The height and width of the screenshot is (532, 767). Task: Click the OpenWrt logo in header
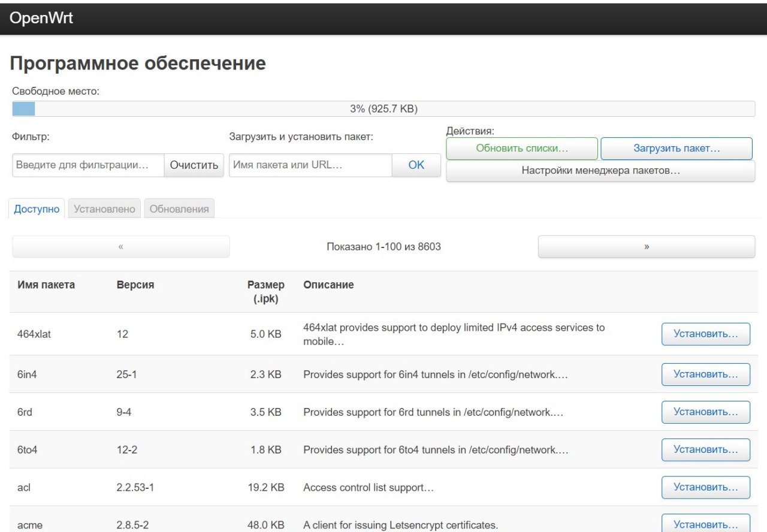(41, 18)
